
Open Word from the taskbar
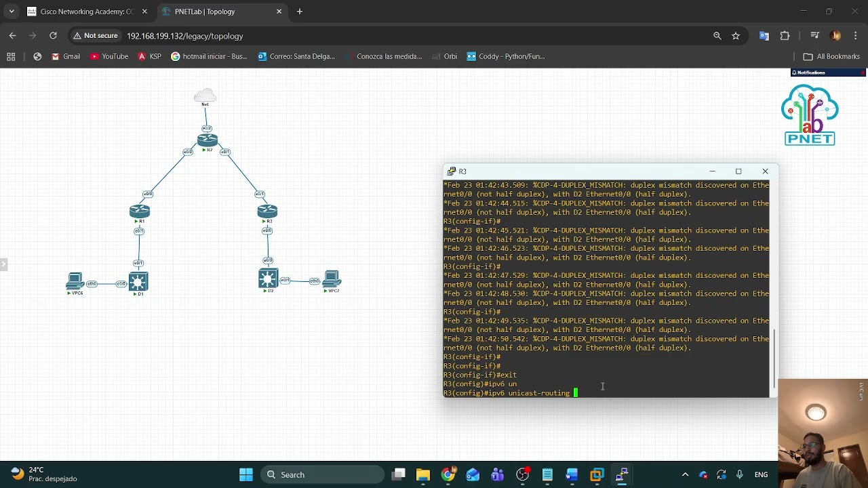click(572, 474)
